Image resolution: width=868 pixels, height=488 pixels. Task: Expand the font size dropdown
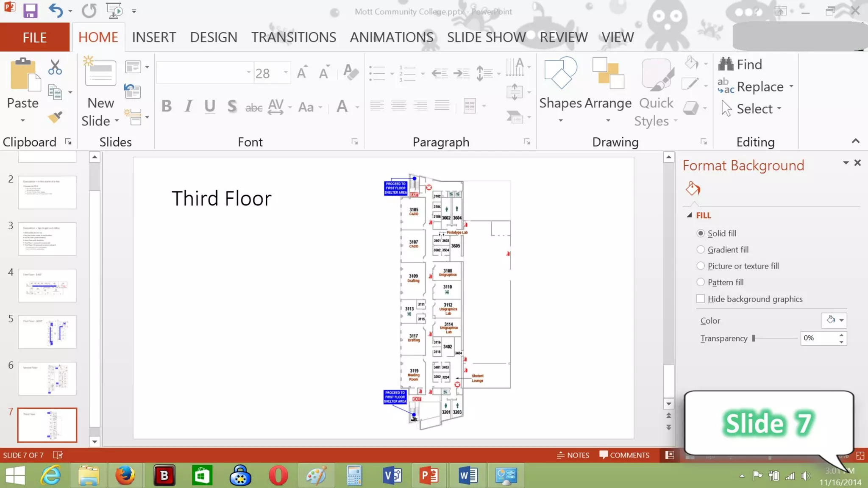point(286,72)
